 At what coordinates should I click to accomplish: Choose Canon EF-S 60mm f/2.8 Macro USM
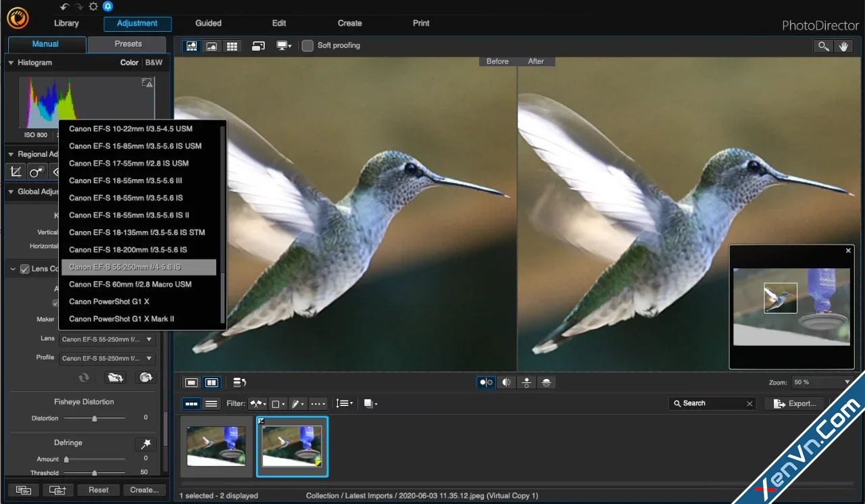tap(139, 284)
